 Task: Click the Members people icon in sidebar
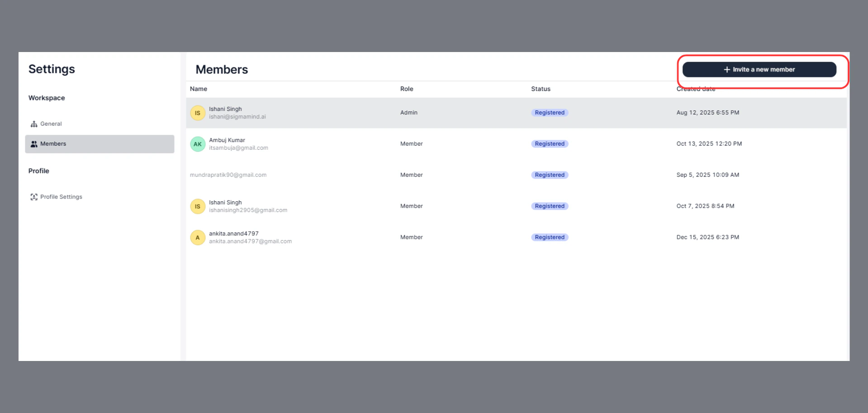34,144
